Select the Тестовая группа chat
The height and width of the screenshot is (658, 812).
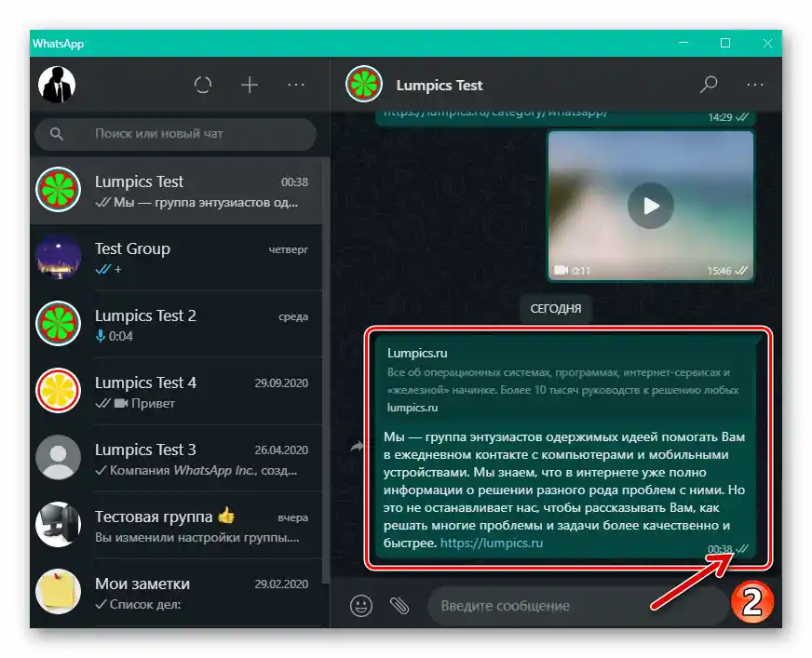pos(176,526)
